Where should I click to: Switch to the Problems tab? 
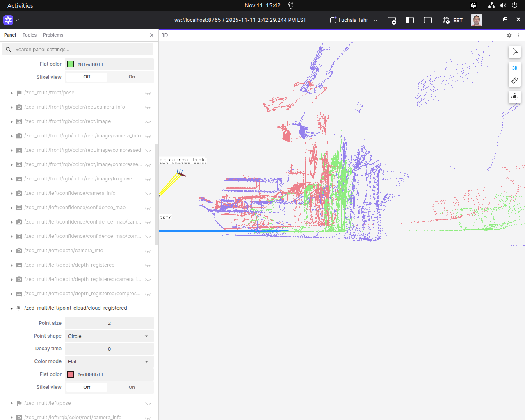(x=53, y=35)
